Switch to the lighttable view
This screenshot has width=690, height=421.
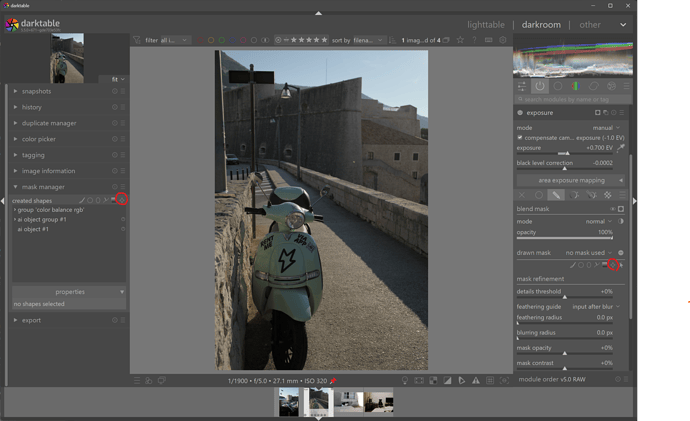(486, 24)
